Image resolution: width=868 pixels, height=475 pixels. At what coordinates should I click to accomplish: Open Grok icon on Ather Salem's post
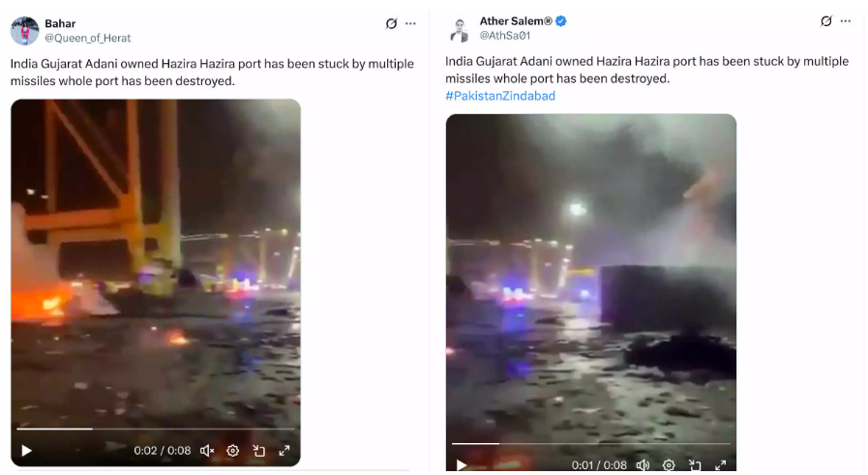click(826, 21)
